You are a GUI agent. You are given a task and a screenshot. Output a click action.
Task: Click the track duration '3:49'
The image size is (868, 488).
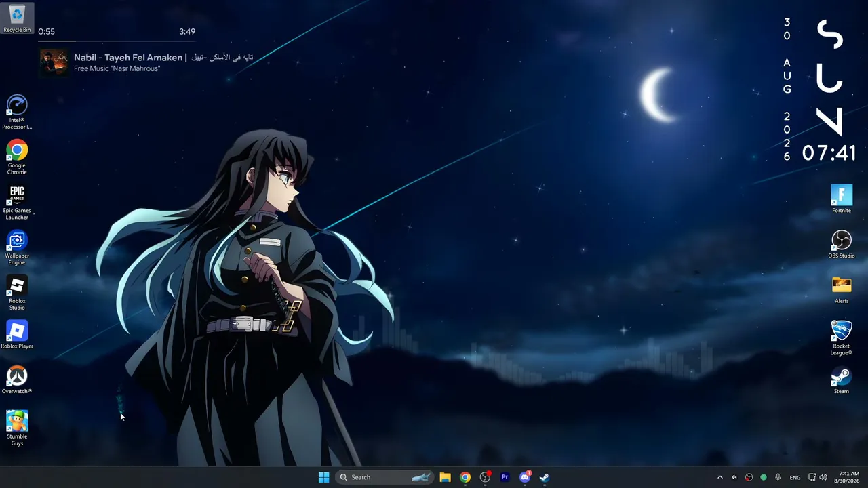click(187, 31)
